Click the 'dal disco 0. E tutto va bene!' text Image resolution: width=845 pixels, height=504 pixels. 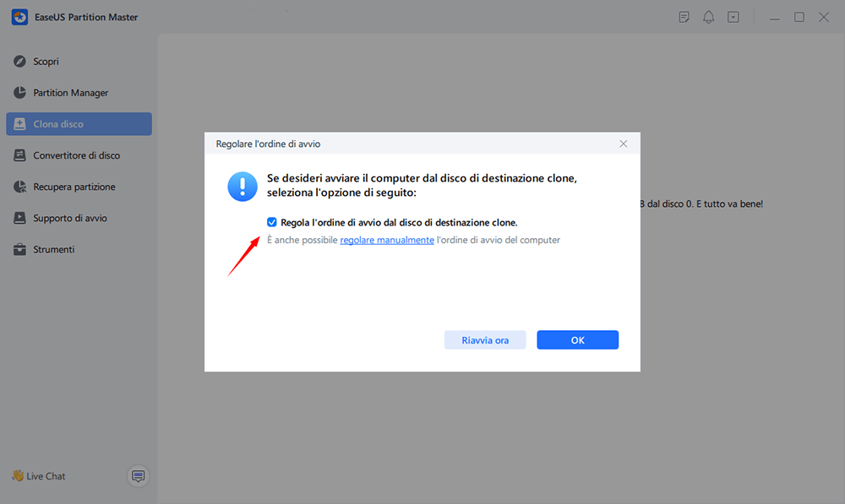[x=705, y=204]
